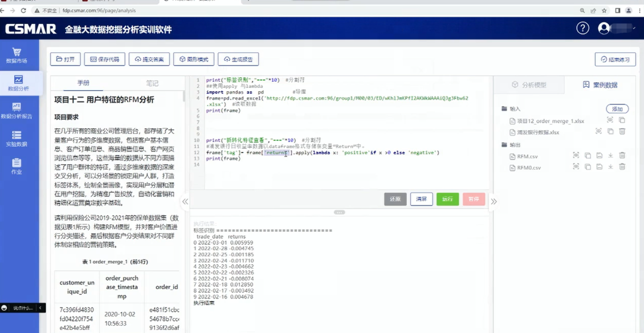Save the RFM0.csv output file

point(599,167)
